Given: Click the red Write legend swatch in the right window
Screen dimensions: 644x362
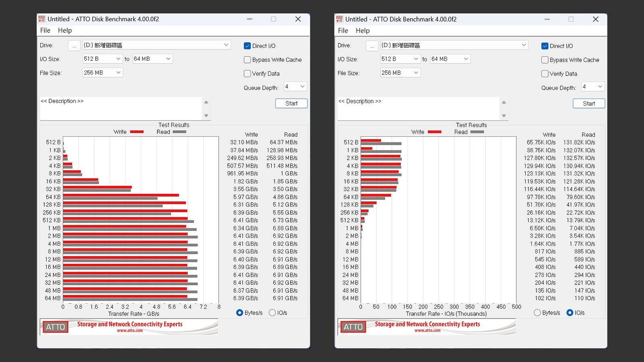Looking at the screenshot, I should coord(434,132).
